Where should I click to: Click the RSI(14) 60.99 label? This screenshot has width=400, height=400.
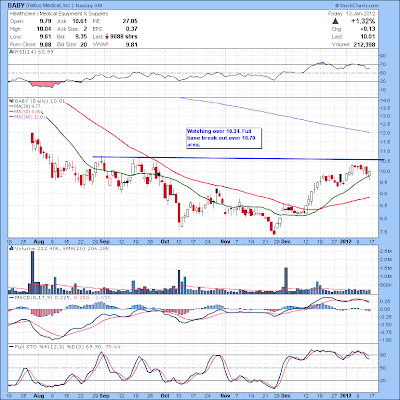33,52
